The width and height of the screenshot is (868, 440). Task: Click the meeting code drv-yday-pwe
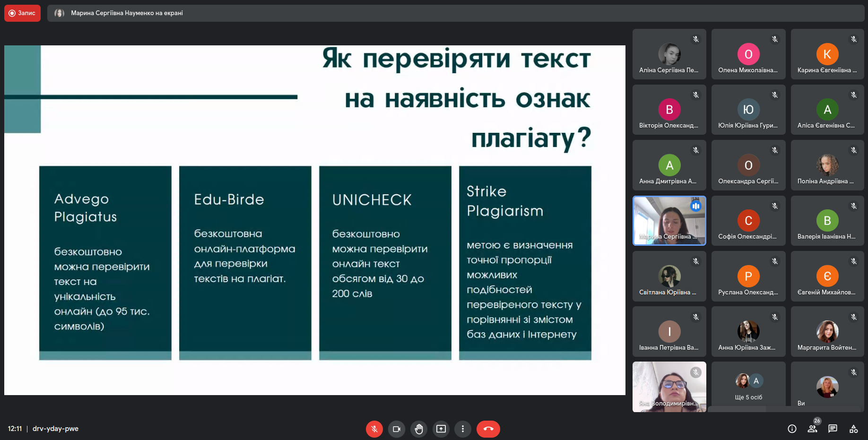coord(55,429)
